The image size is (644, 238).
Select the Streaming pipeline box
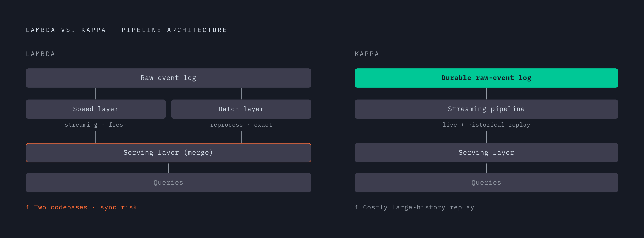pos(486,109)
